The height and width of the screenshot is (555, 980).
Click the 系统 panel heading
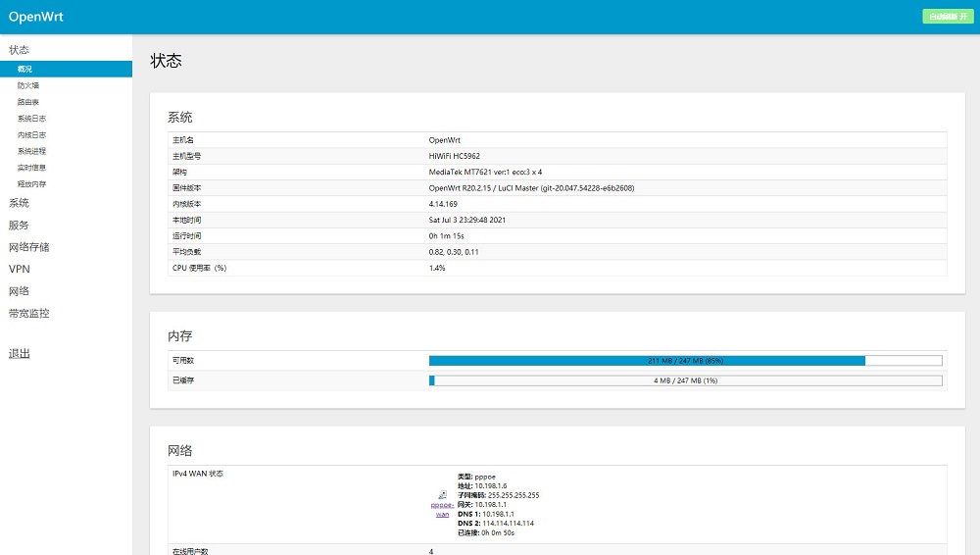click(180, 117)
